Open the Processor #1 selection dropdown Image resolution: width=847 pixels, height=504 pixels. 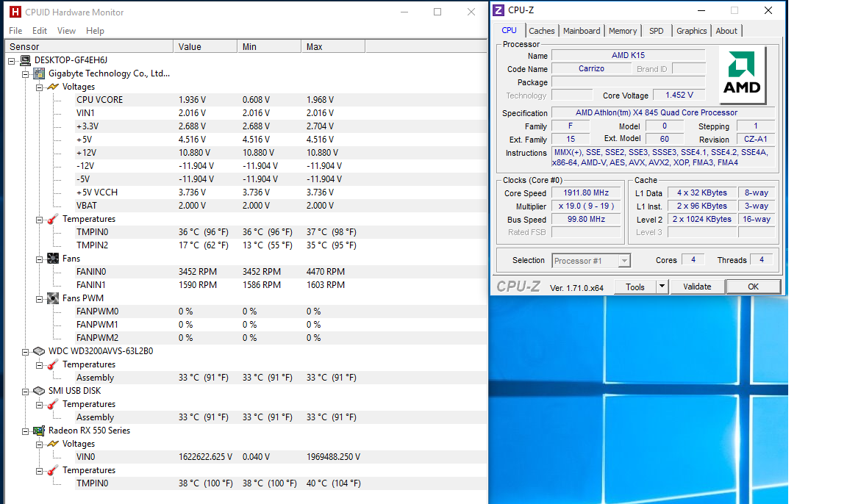[x=624, y=261]
